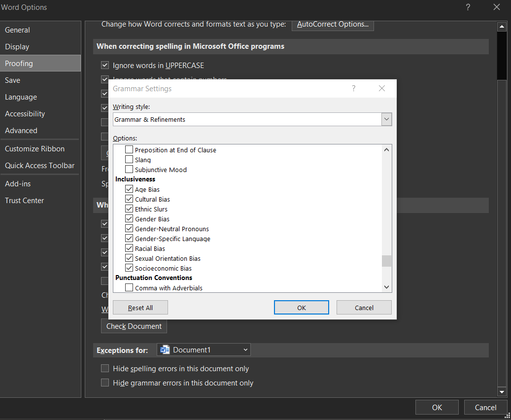Click the help icon in Grammar Settings dialog
The width and height of the screenshot is (511, 420).
[353, 88]
